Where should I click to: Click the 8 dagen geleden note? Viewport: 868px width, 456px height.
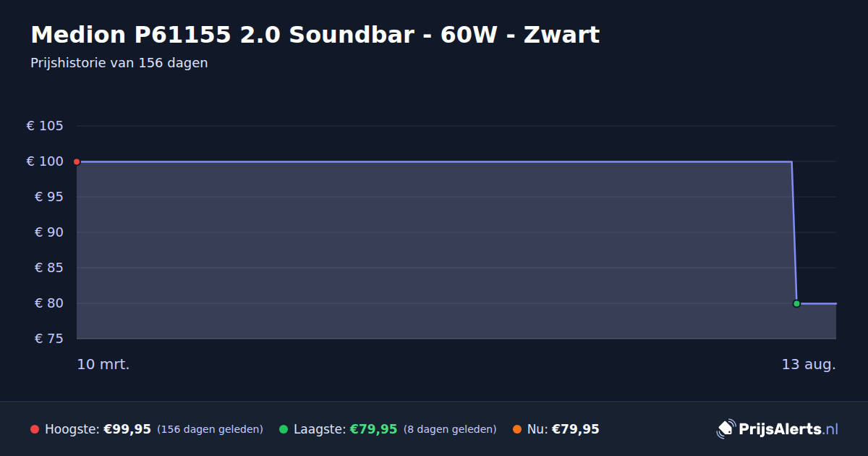pos(450,430)
